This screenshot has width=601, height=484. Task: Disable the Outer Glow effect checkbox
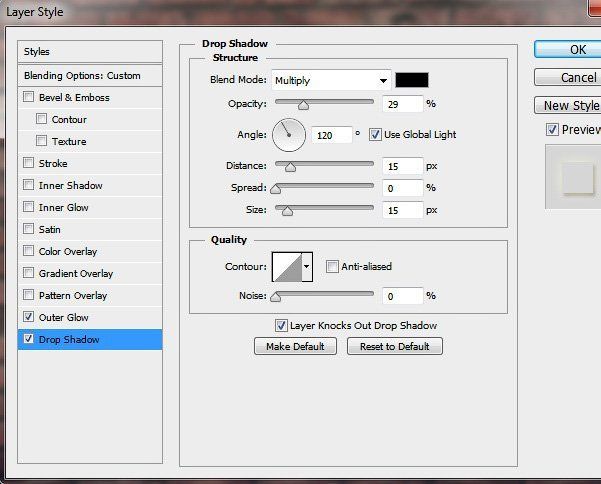[29, 317]
